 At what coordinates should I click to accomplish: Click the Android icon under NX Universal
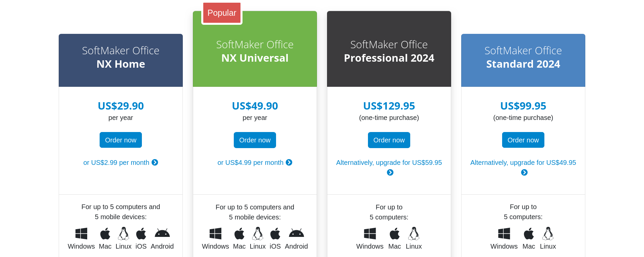(x=296, y=234)
